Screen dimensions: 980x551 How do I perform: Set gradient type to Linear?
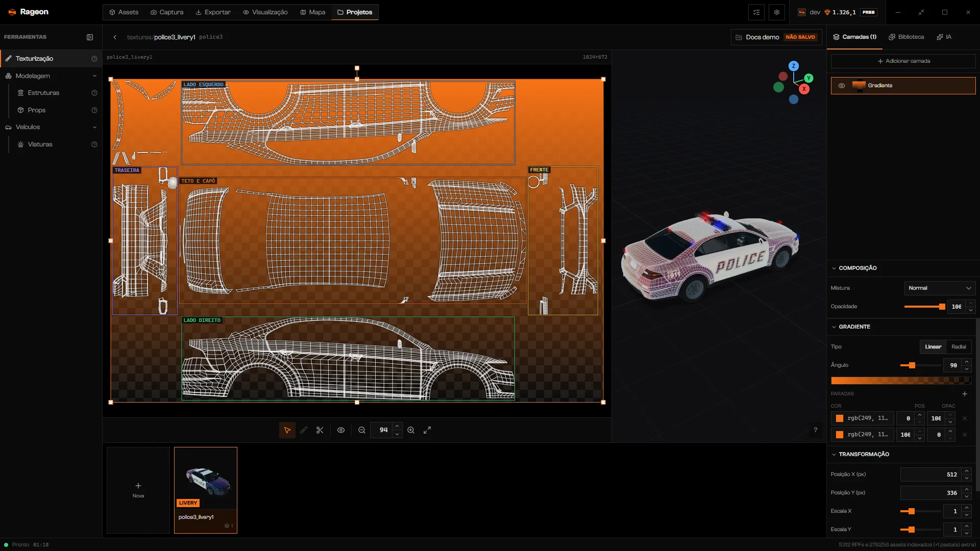tap(933, 347)
